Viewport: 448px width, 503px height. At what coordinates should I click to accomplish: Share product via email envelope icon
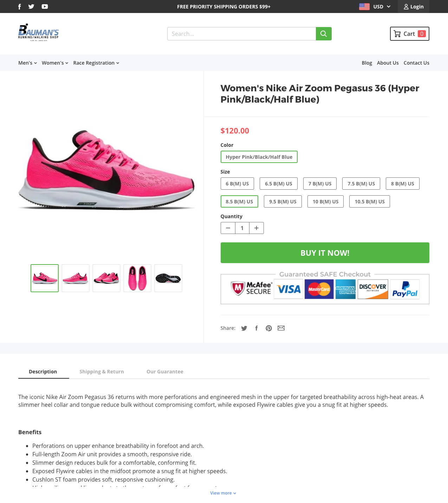(x=281, y=328)
